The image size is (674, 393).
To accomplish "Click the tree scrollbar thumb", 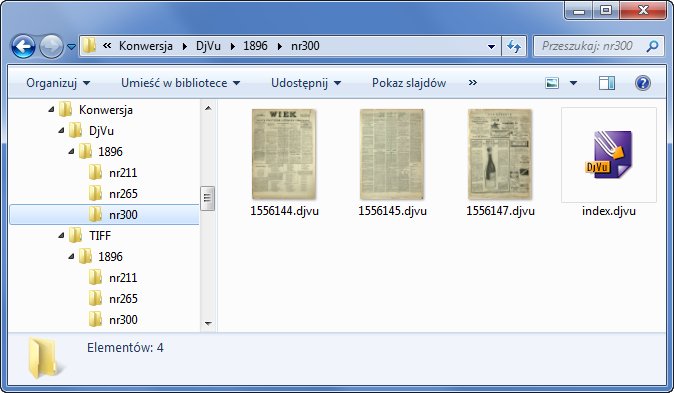I will pos(208,198).
